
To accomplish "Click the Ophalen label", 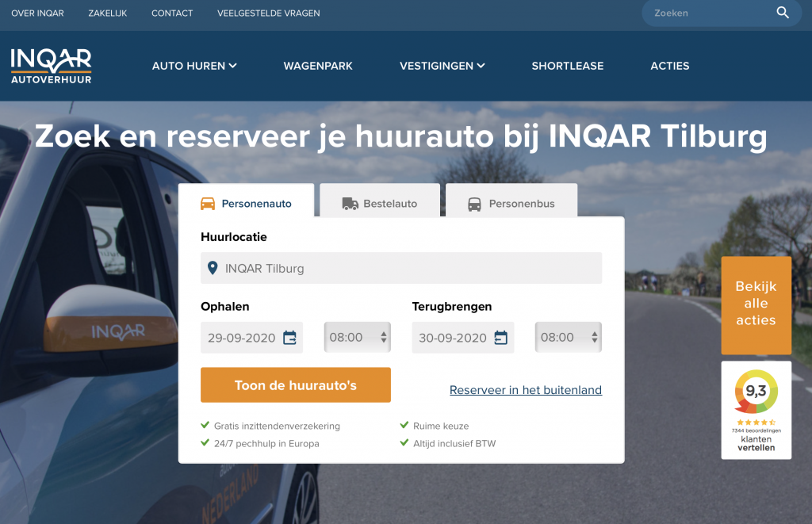I will click(x=224, y=307).
